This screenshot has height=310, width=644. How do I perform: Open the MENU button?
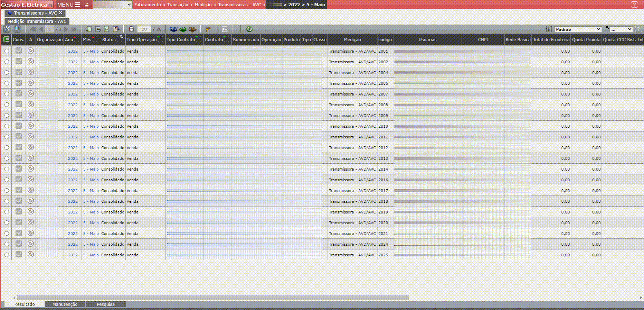(x=68, y=5)
